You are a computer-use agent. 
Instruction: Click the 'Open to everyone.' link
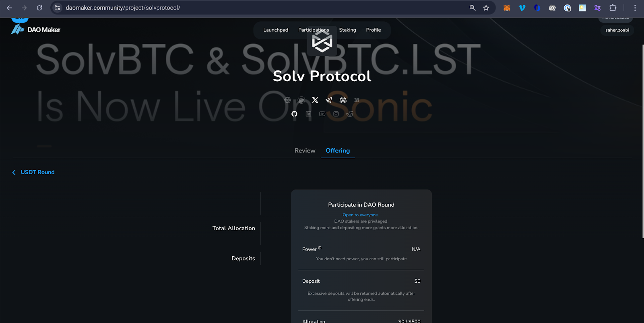361,215
